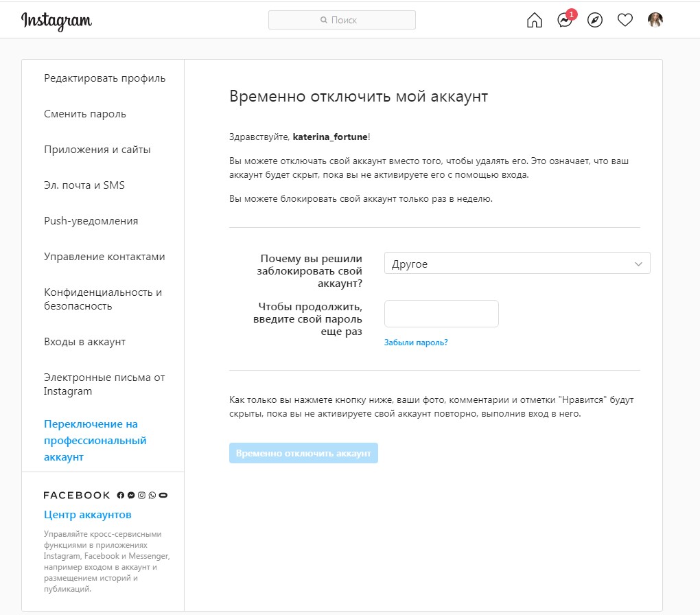This screenshot has height=615, width=700.
Task: Open Messenger via the top messages icon
Action: (564, 21)
